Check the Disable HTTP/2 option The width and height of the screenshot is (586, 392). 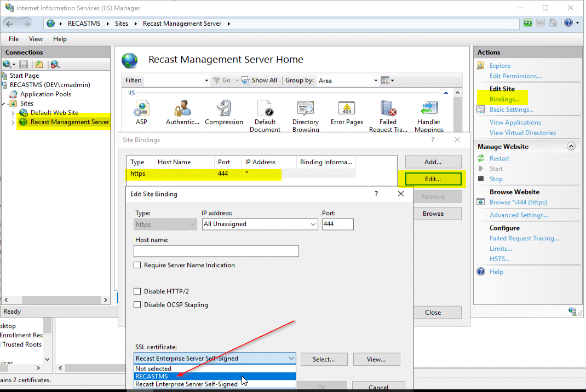point(137,291)
